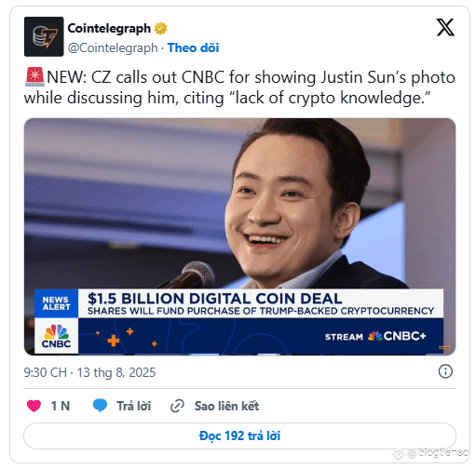Image resolution: width=476 pixels, height=469 pixels.
Task: Open the @Cointelegraph handle link
Action: [x=113, y=47]
